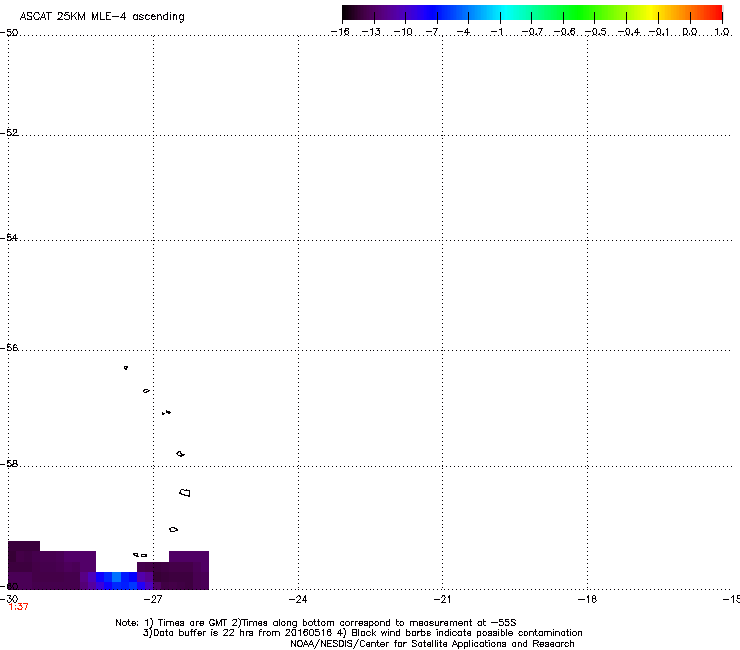Image resolution: width=740 pixels, height=650 pixels.
Task: Click the -7 colorbar label
Action: click(432, 32)
